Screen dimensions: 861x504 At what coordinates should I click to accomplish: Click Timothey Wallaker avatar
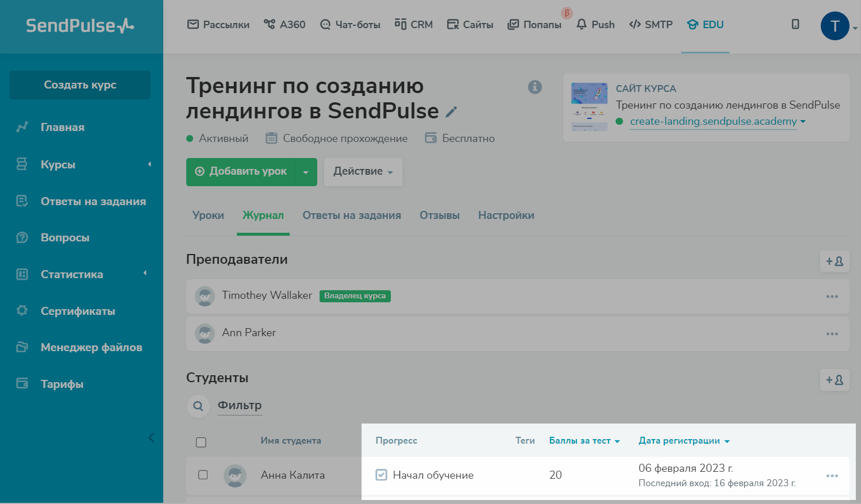205,297
